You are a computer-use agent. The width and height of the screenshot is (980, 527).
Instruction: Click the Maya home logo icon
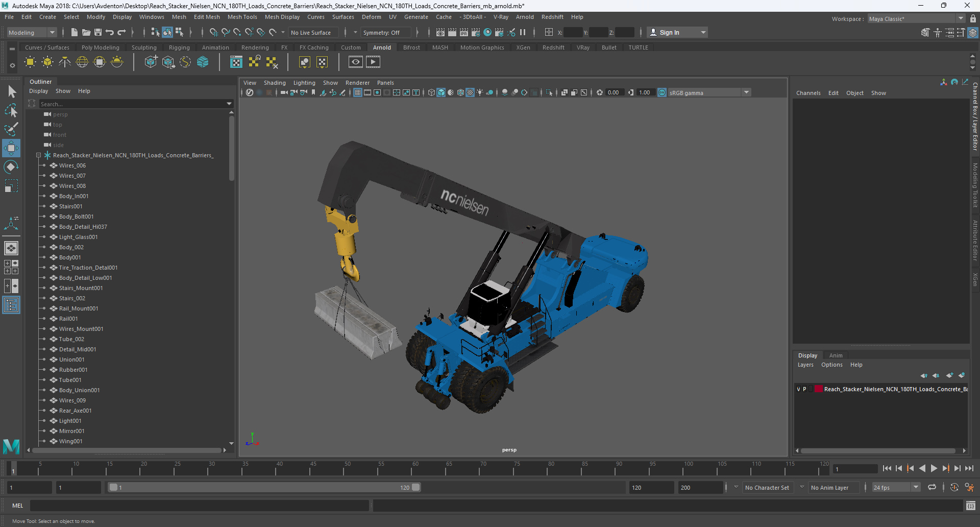11,446
